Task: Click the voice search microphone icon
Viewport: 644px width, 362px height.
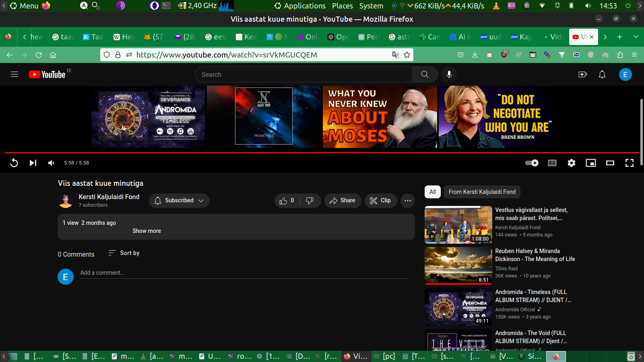Action: 449,74
